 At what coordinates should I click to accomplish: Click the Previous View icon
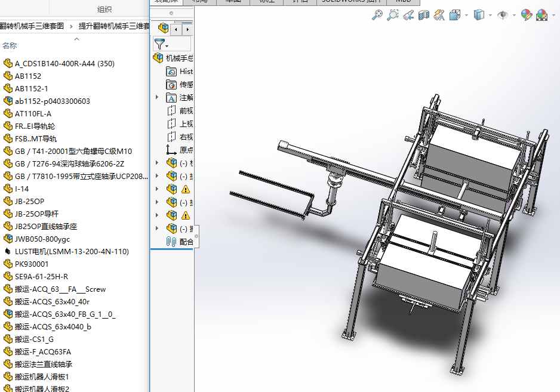pos(408,16)
